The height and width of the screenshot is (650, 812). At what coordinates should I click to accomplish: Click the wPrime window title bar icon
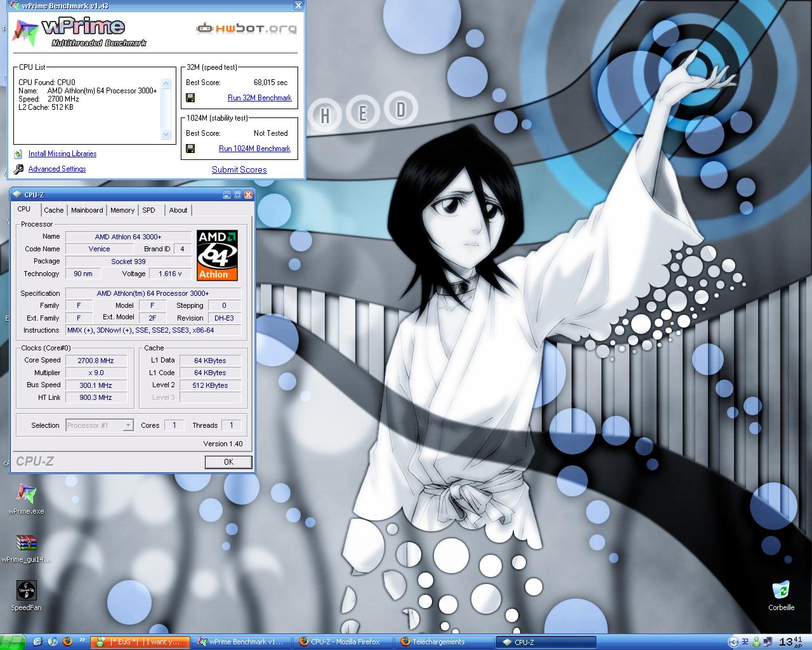(15, 5)
